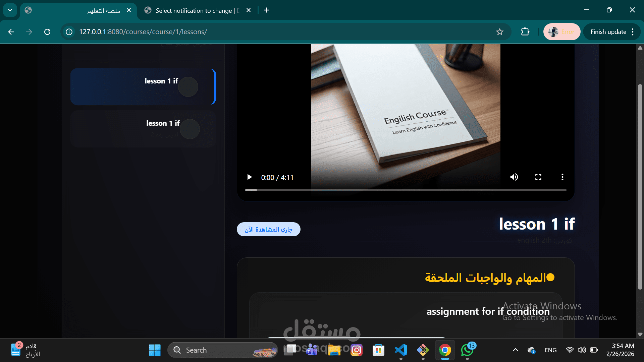Click the video progress bar
Screen dimensions: 644x362
tap(406, 190)
